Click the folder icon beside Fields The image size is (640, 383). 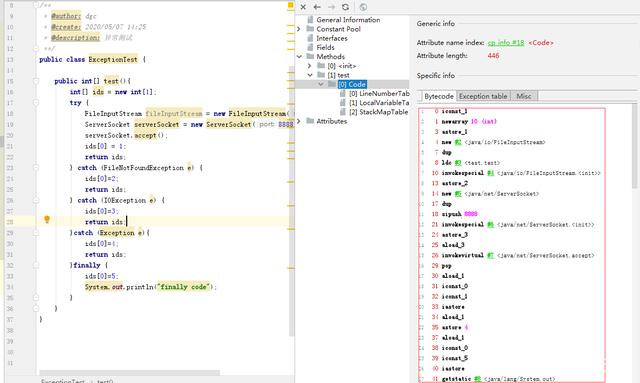[310, 47]
